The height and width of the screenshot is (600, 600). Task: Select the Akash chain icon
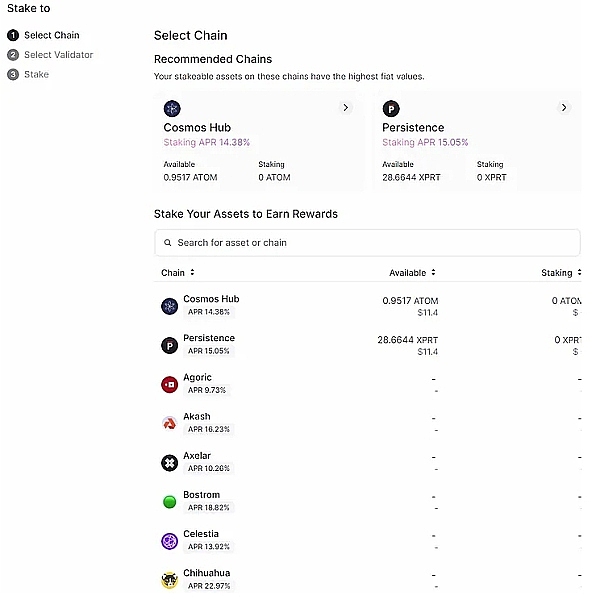169,423
